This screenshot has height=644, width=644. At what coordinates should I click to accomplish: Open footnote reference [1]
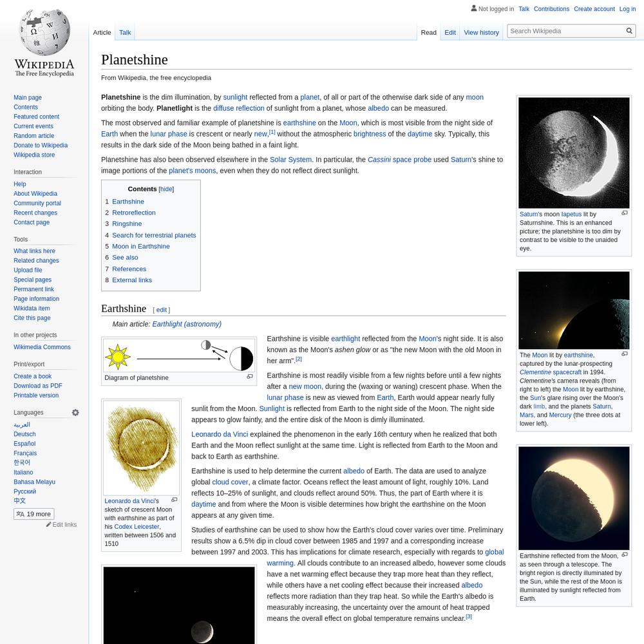pos(272,132)
